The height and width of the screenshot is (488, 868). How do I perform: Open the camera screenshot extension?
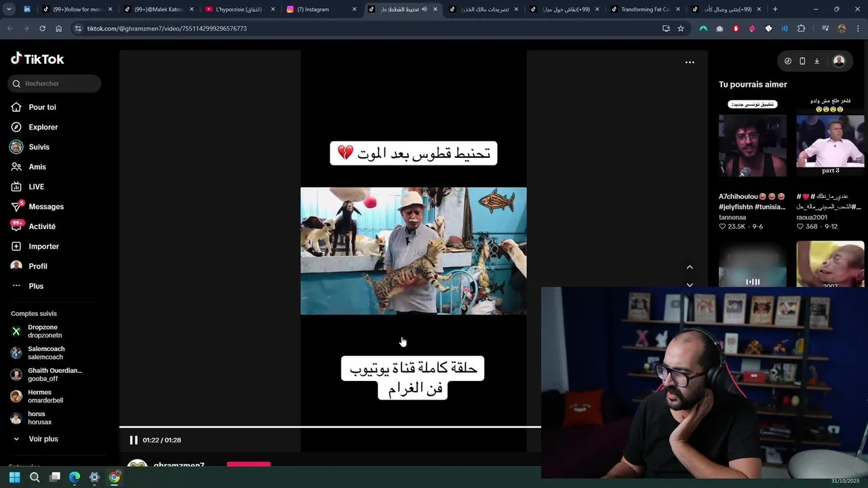click(719, 28)
